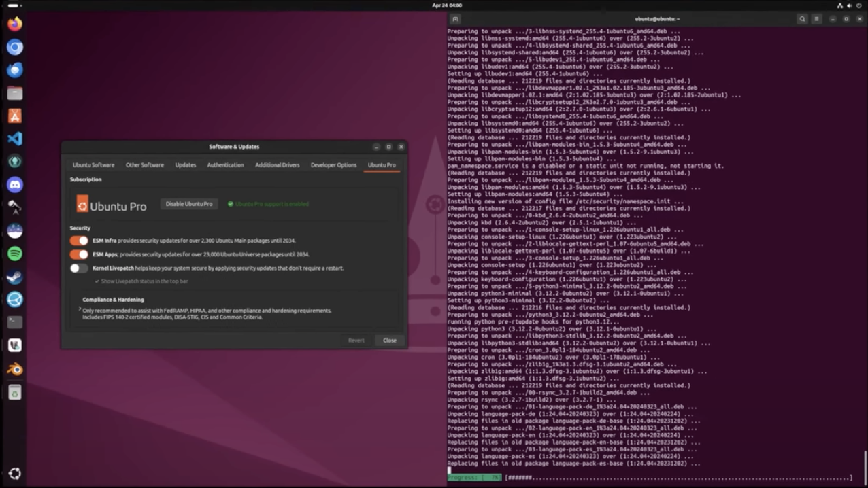Click the 'Subscription' heading
Image resolution: width=868 pixels, height=488 pixels.
pyautogui.click(x=86, y=180)
